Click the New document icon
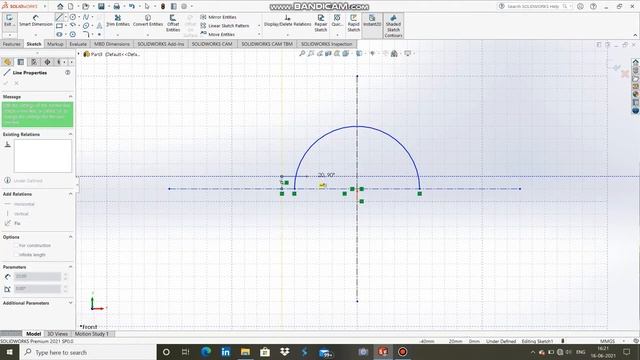The width and height of the screenshot is (640, 360). (x=71, y=7)
